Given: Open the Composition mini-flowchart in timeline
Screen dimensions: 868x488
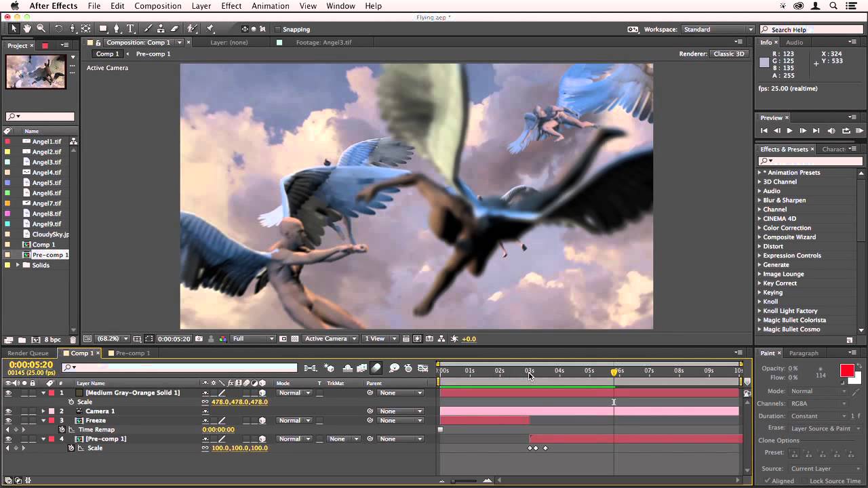Looking at the screenshot, I should [x=310, y=368].
